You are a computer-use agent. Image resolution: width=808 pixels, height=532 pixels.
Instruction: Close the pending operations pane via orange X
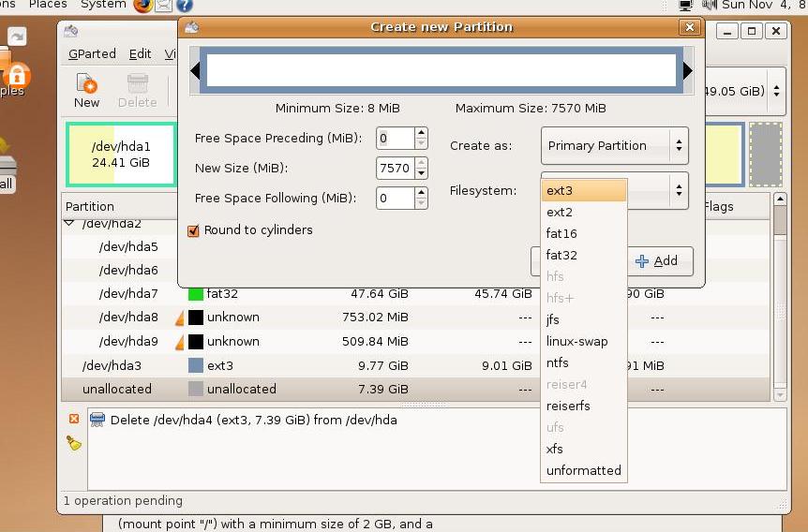click(74, 419)
